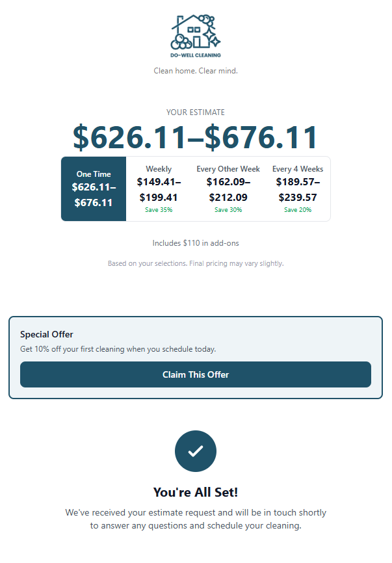Image resolution: width=392 pixels, height=563 pixels.
Task: Click the Save 20% label
Action: [298, 210]
